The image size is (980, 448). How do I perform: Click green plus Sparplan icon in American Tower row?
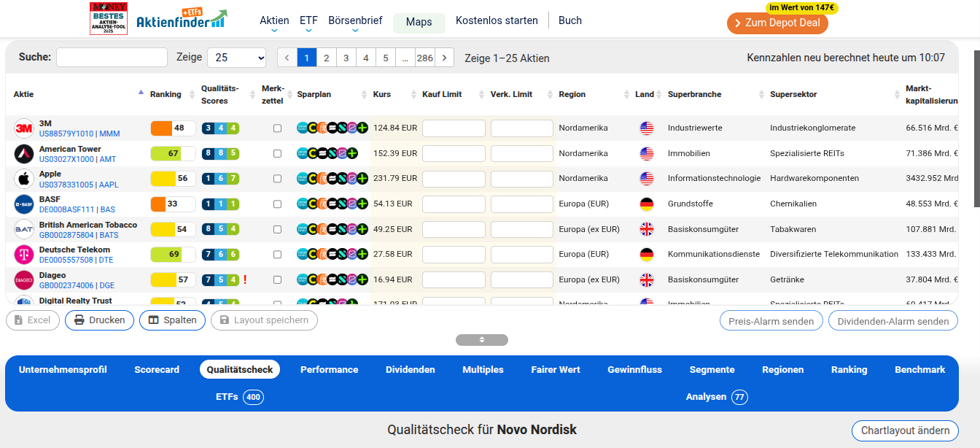(x=352, y=153)
